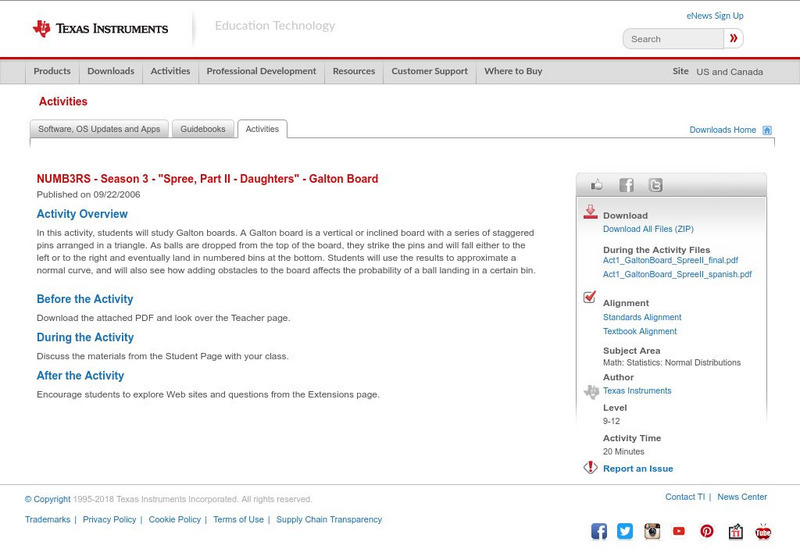Screen dimensions: 800x549
Task: Open the Where to Buy menu
Action: tap(513, 71)
